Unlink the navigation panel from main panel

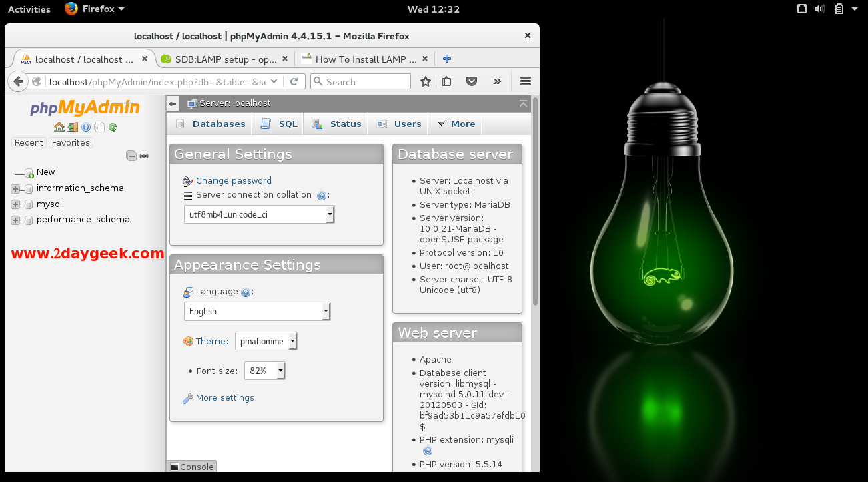point(144,156)
